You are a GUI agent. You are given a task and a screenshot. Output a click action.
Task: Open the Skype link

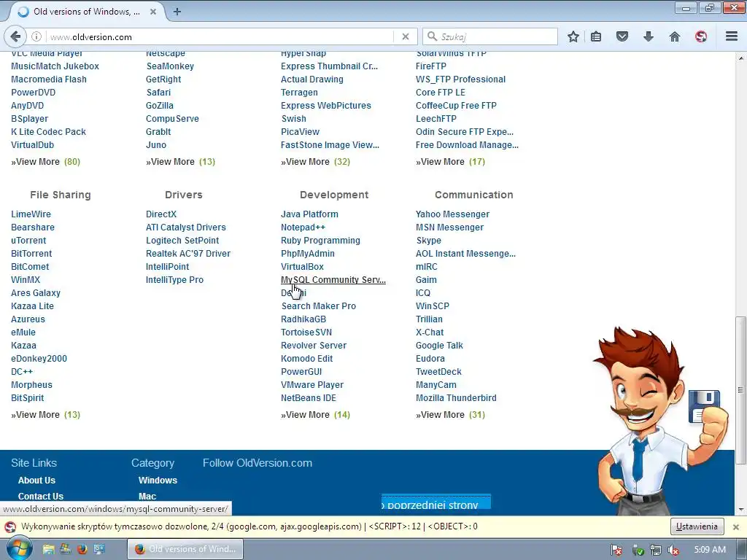428,241
